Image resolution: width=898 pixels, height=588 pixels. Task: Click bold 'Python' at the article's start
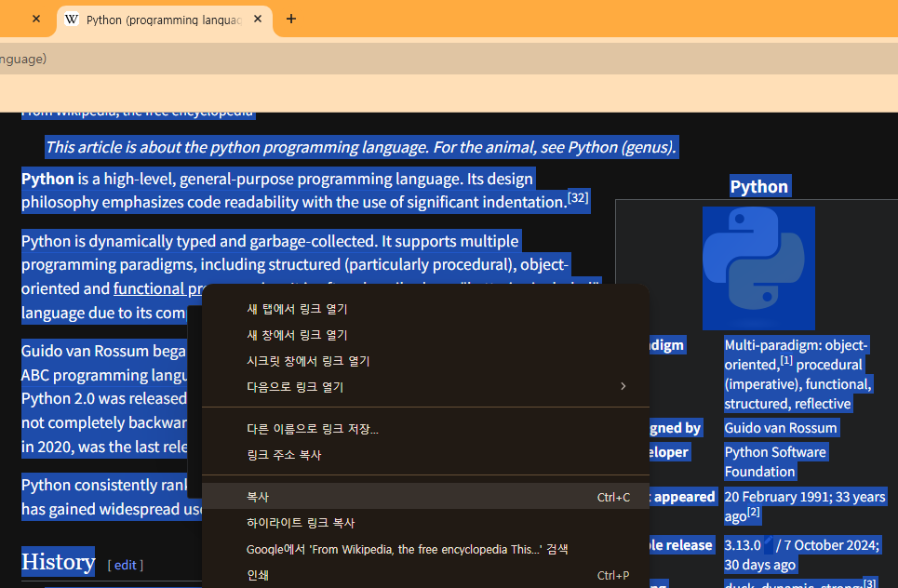pyautogui.click(x=47, y=180)
